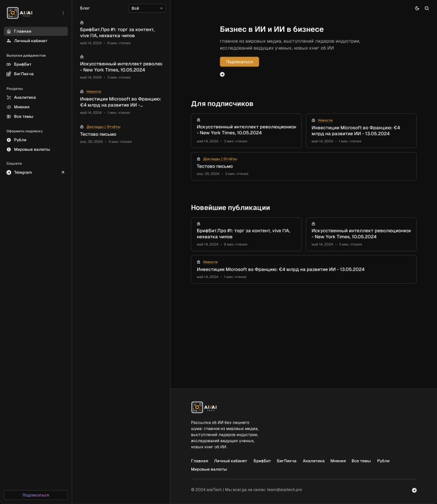
Task: Click the icon beside БигПикча
Action: click(x=9, y=74)
